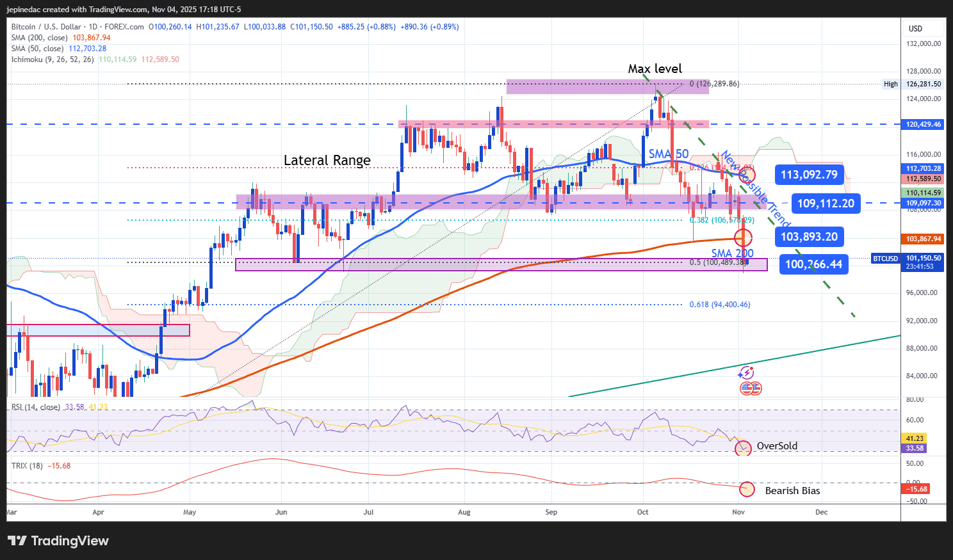
Task: Click the 0.618 Fibonacci level label
Action: coord(719,305)
